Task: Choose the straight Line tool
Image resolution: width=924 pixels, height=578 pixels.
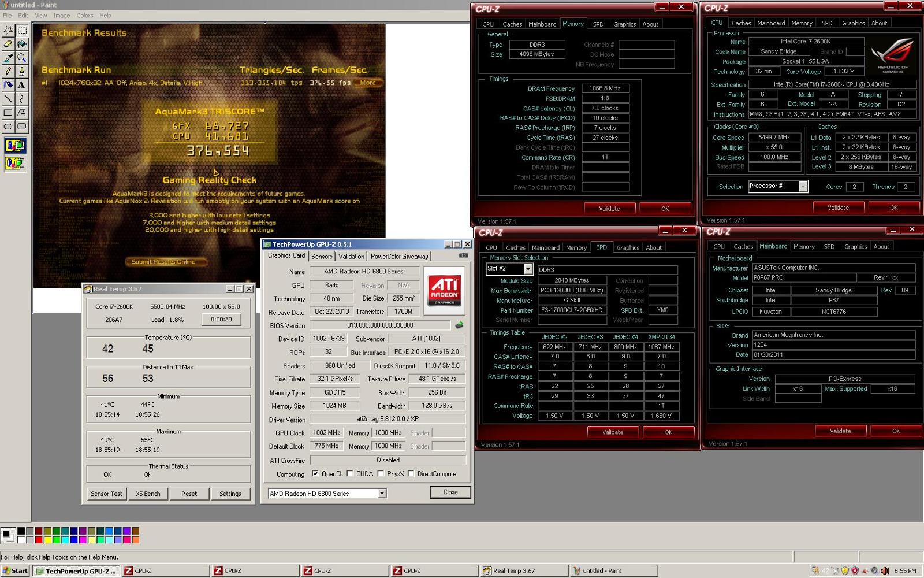Action: click(x=8, y=99)
